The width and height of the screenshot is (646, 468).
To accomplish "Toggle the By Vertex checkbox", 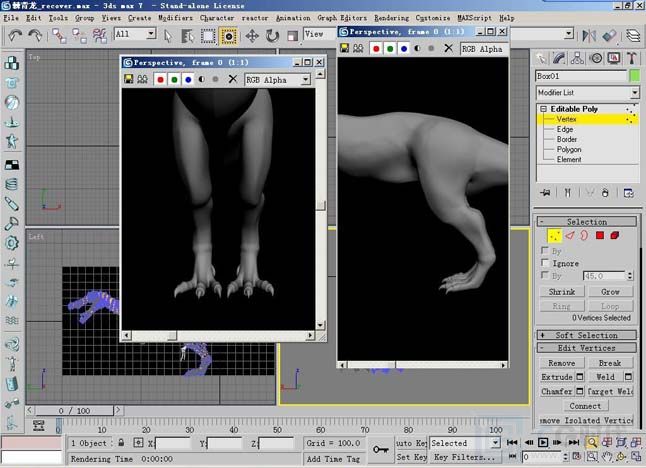I will [x=545, y=250].
